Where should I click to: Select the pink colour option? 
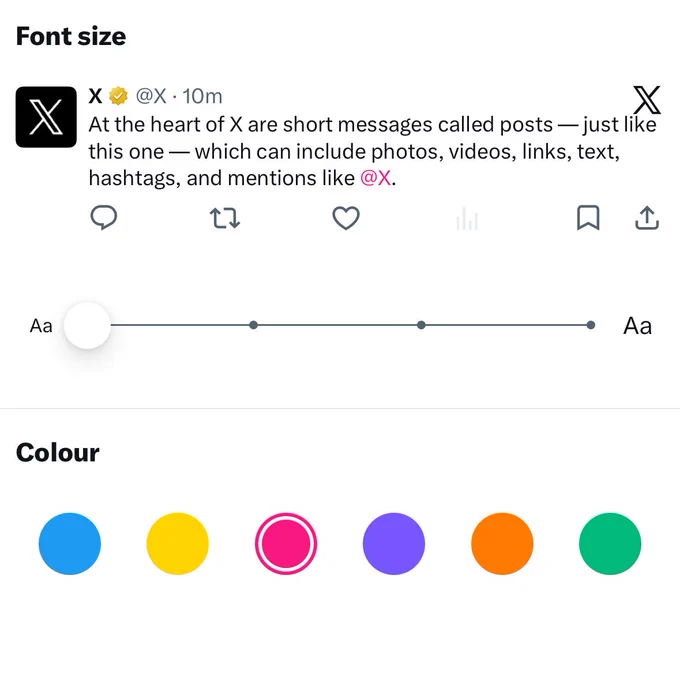point(286,543)
